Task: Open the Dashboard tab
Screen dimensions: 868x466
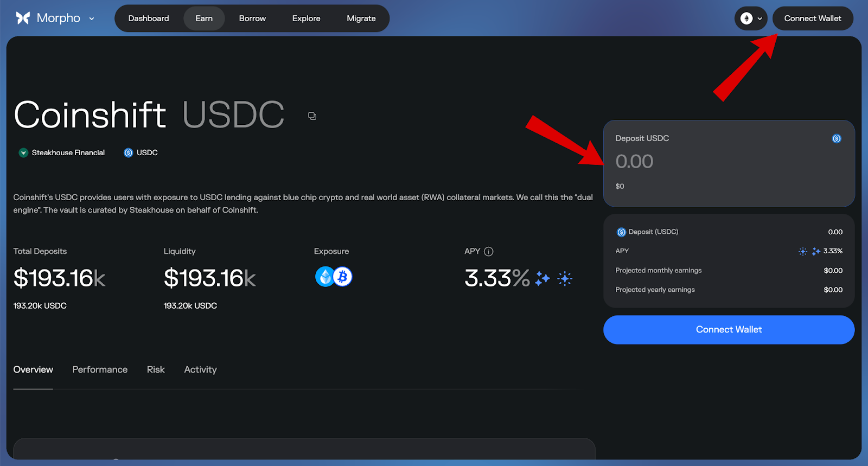Action: (149, 18)
